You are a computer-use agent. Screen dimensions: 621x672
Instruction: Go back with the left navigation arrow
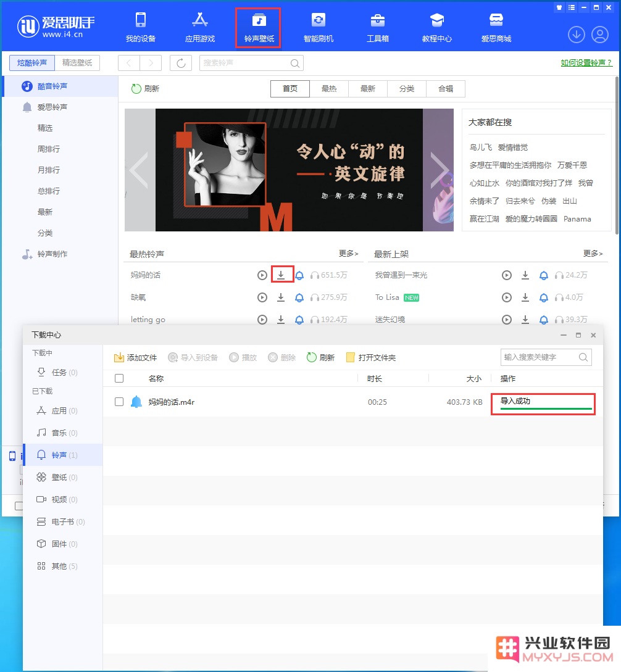tap(128, 63)
